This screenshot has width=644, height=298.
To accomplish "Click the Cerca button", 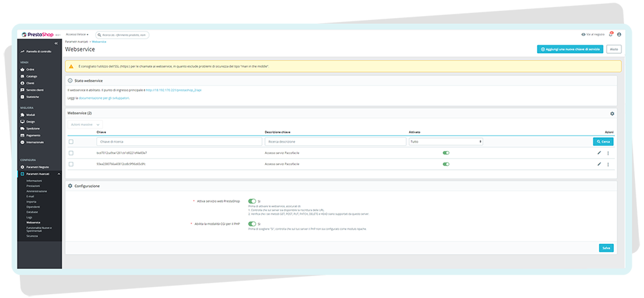I will tap(603, 142).
